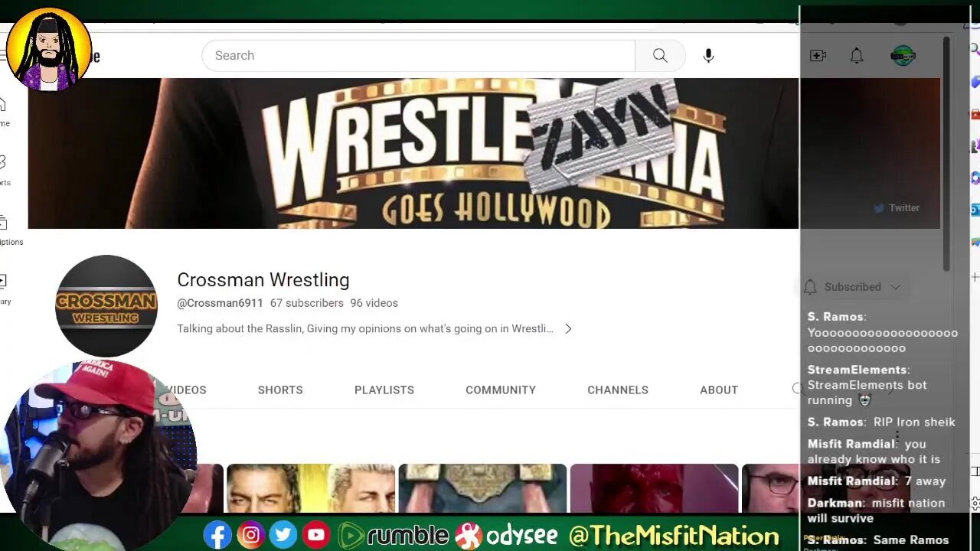Open the Create video camera icon
The image size is (980, 551).
pyautogui.click(x=818, y=55)
